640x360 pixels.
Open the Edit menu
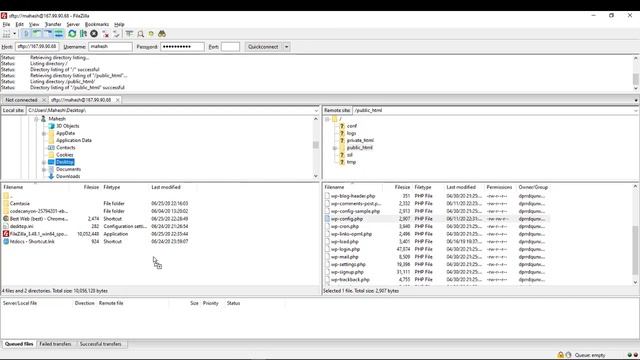point(20,24)
